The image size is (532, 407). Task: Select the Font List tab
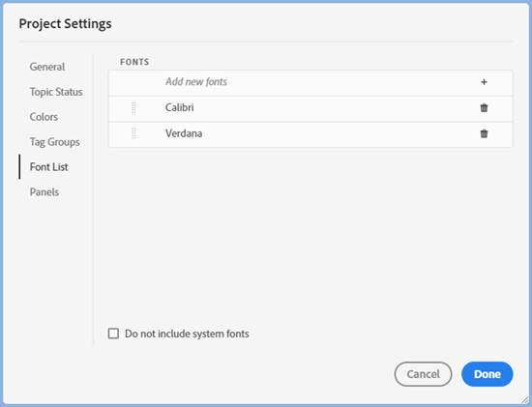point(49,167)
